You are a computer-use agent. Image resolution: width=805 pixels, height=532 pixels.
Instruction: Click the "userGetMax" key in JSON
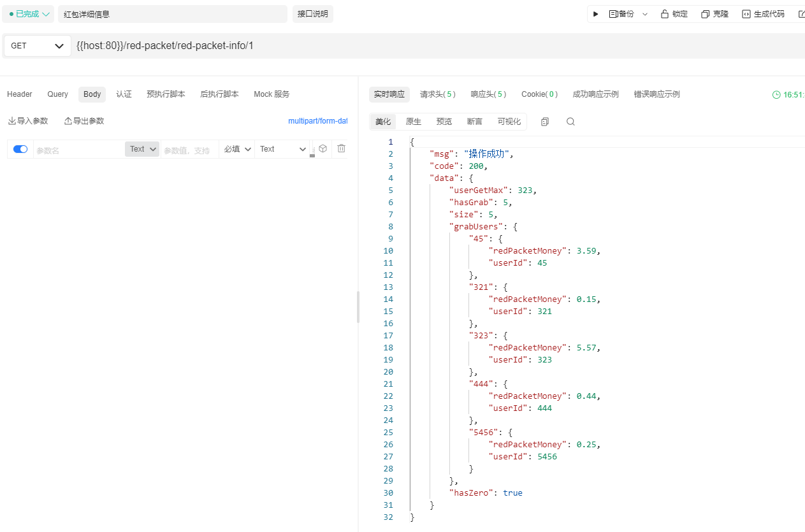(x=479, y=191)
